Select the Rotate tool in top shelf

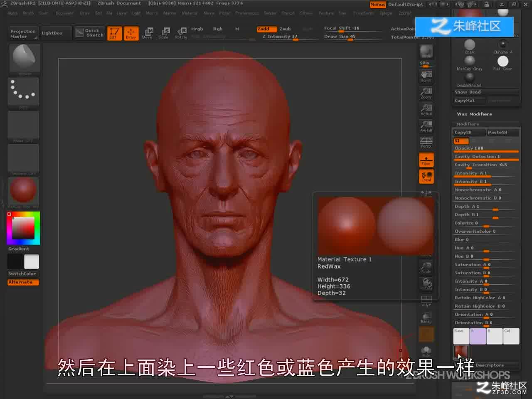pos(181,33)
